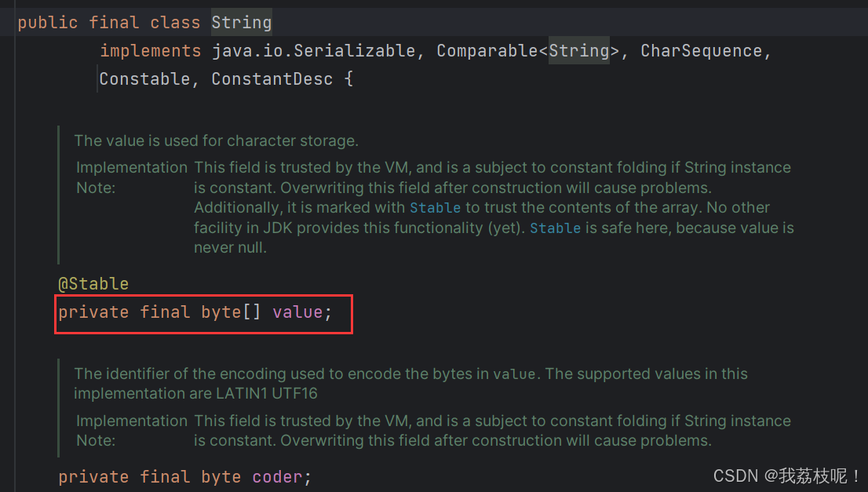868x492 pixels.
Task: Click the CSDN watermark text
Action: coord(786,476)
